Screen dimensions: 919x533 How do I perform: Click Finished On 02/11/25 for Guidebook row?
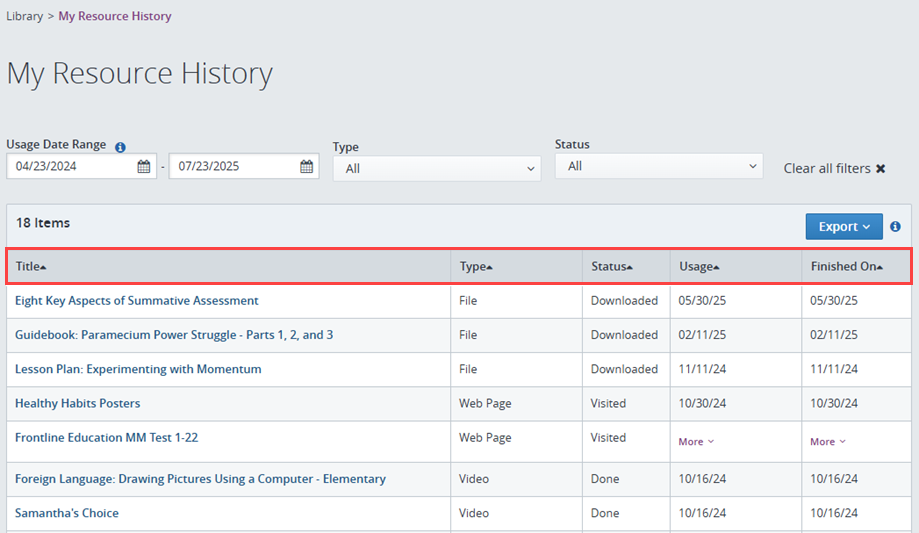[834, 335]
